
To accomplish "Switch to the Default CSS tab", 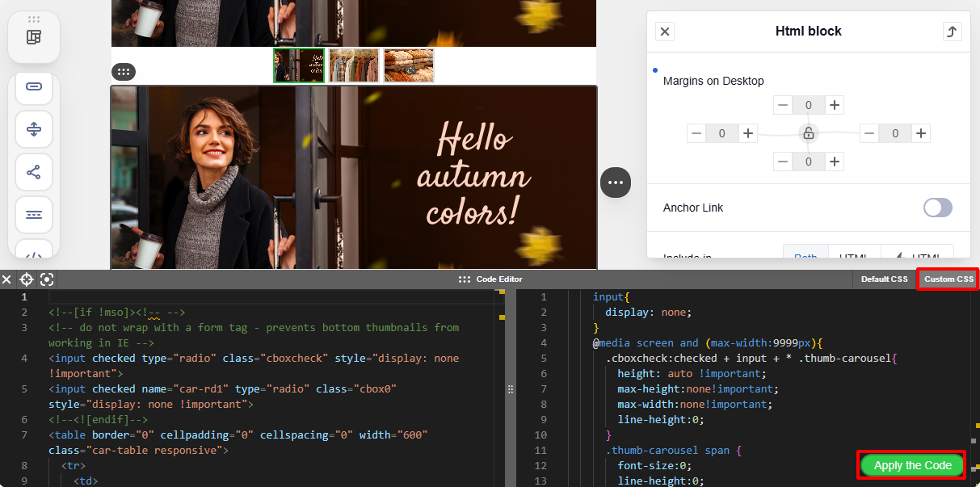I will tap(885, 279).
